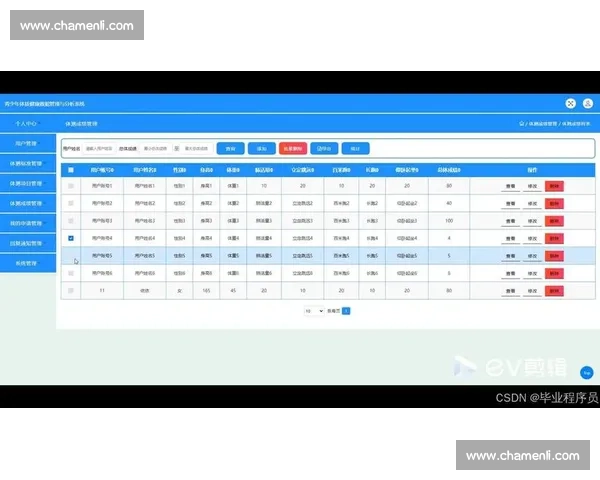This screenshot has width=600, height=480.
Task: Click 查看 for the row with account 11
Action: [x=510, y=291]
